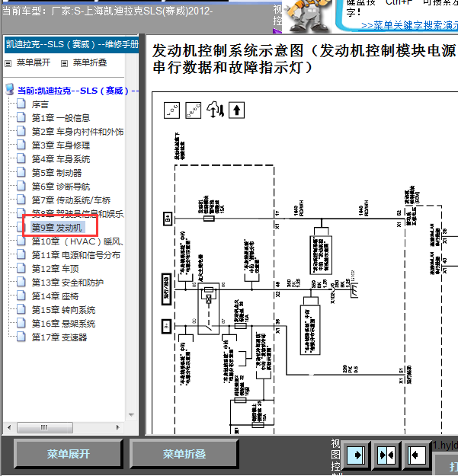Open 第6章 诊断导航 chapter

tap(61, 187)
